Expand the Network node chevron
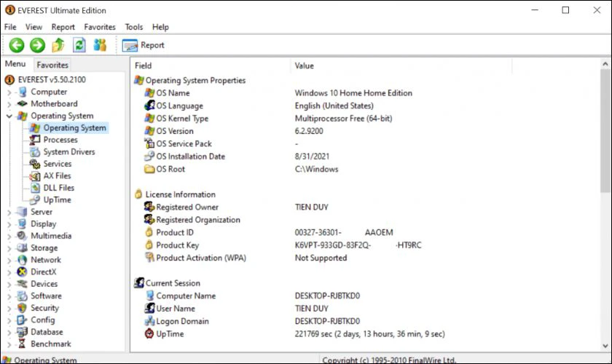 click(9, 261)
